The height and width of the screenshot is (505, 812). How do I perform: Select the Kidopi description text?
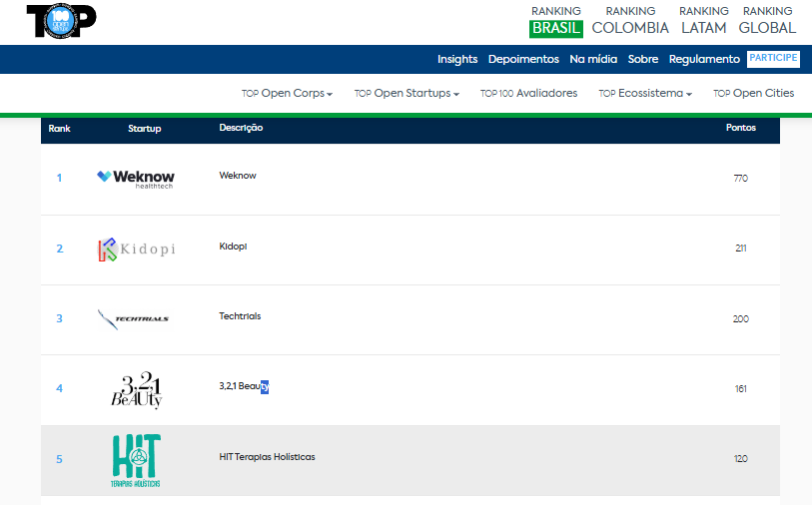[233, 247]
